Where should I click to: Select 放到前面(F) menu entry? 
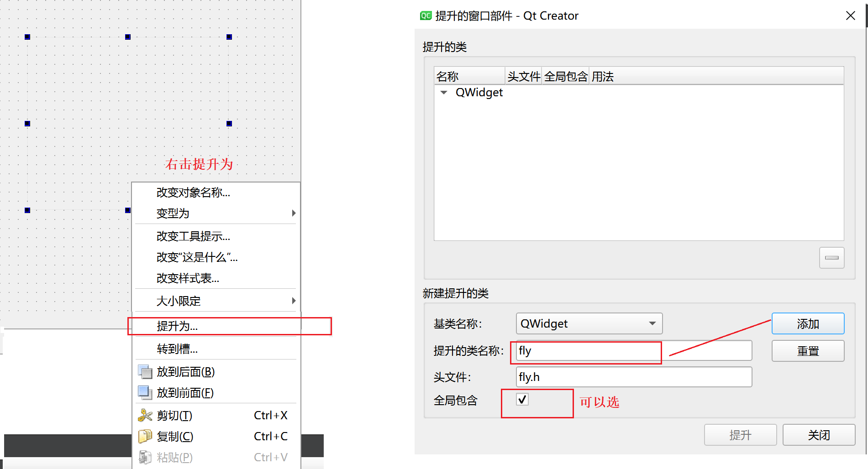[x=216, y=392]
